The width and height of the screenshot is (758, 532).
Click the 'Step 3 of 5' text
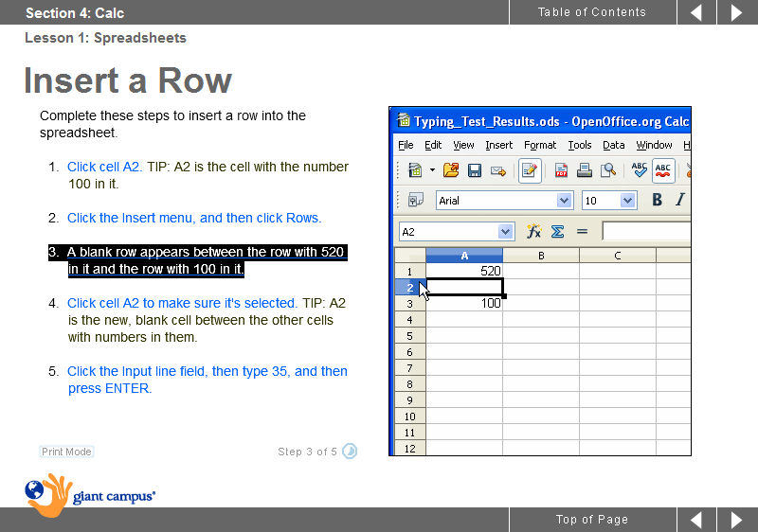tap(307, 452)
